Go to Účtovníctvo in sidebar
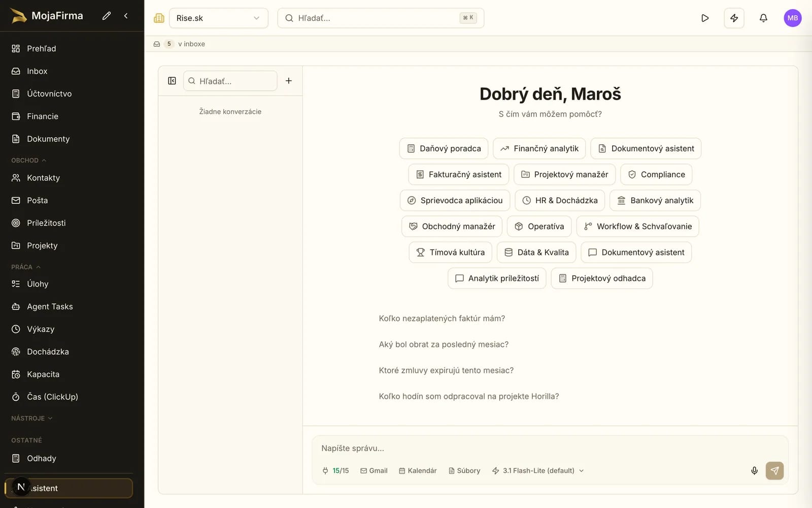The image size is (812, 508). [69, 93]
